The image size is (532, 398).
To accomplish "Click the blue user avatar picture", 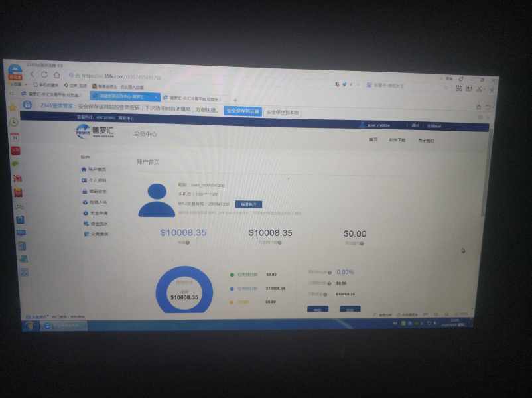I will coord(157,200).
